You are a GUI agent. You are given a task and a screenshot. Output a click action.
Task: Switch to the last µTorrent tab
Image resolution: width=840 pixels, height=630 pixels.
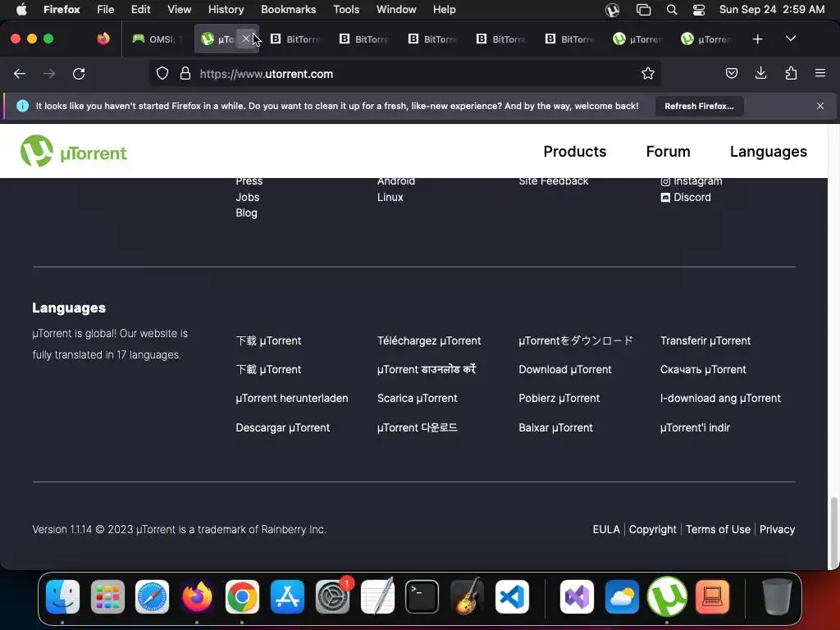coord(707,39)
